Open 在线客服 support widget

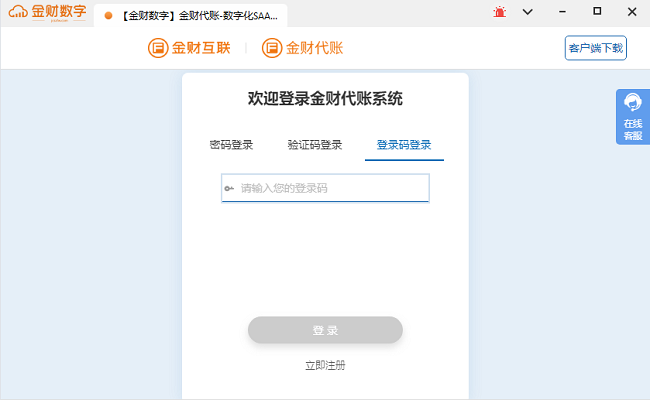coord(633,117)
